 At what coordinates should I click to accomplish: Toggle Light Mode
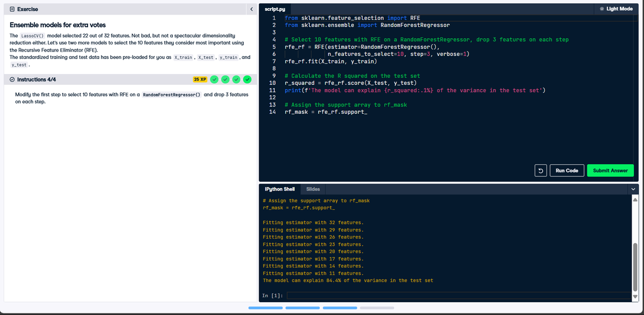[617, 9]
